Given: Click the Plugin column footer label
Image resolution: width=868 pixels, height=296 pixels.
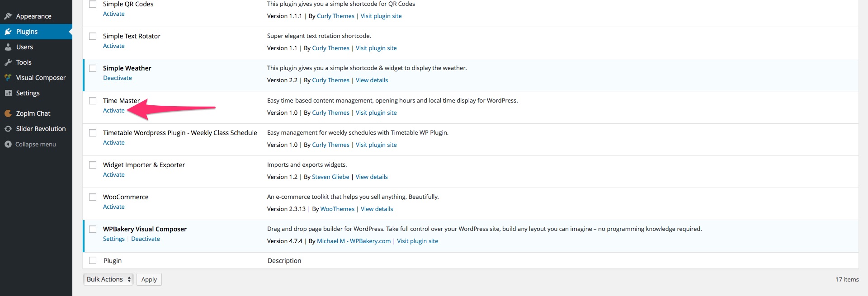Looking at the screenshot, I should [x=113, y=261].
